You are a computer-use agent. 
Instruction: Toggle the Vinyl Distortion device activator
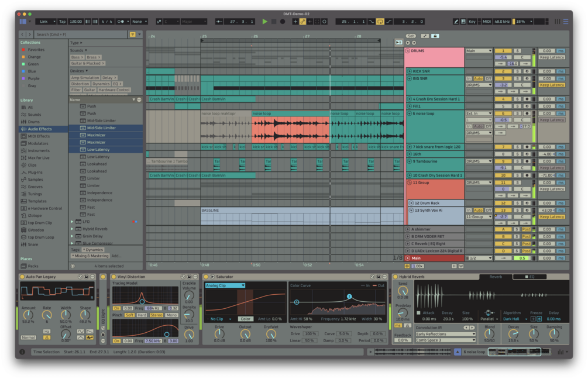pyautogui.click(x=114, y=277)
